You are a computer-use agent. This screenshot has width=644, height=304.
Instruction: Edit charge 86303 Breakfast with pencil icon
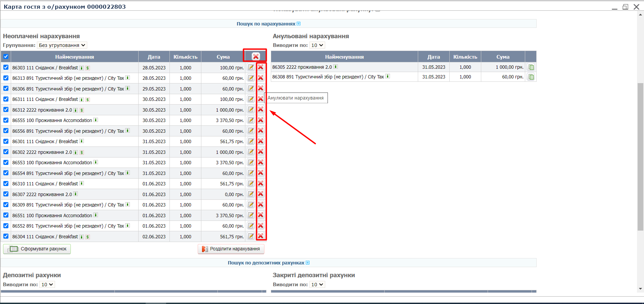[x=251, y=67]
